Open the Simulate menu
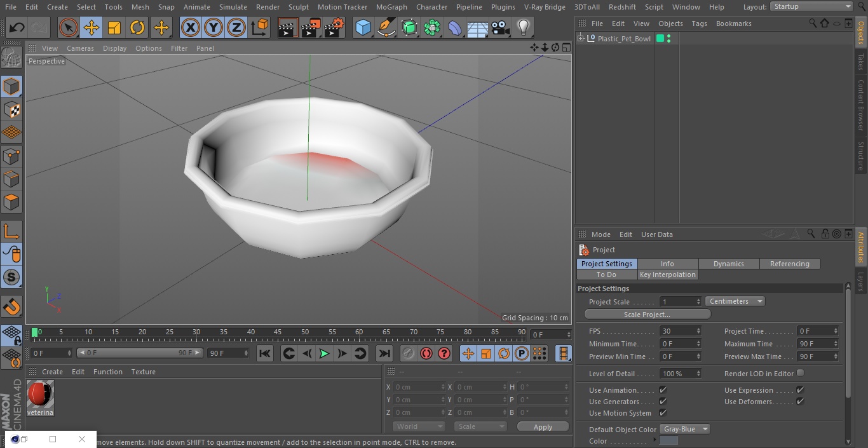868x448 pixels. coord(233,7)
